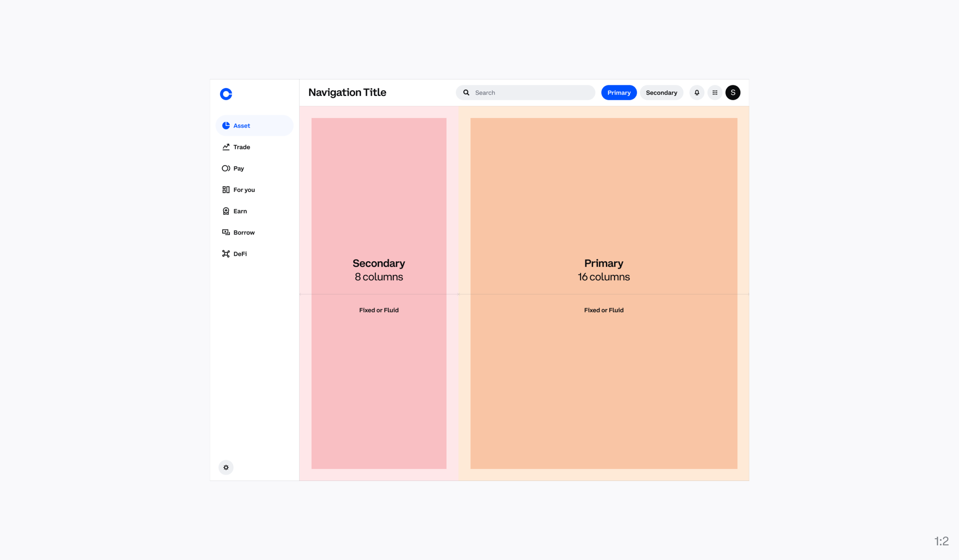Navigate to the DeFi section
The width and height of the screenshot is (959, 560).
(x=254, y=254)
